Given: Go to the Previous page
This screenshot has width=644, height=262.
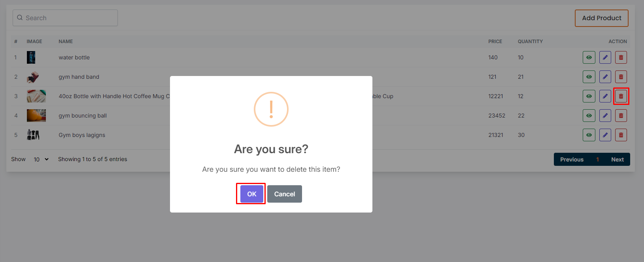Looking at the screenshot, I should click(572, 159).
